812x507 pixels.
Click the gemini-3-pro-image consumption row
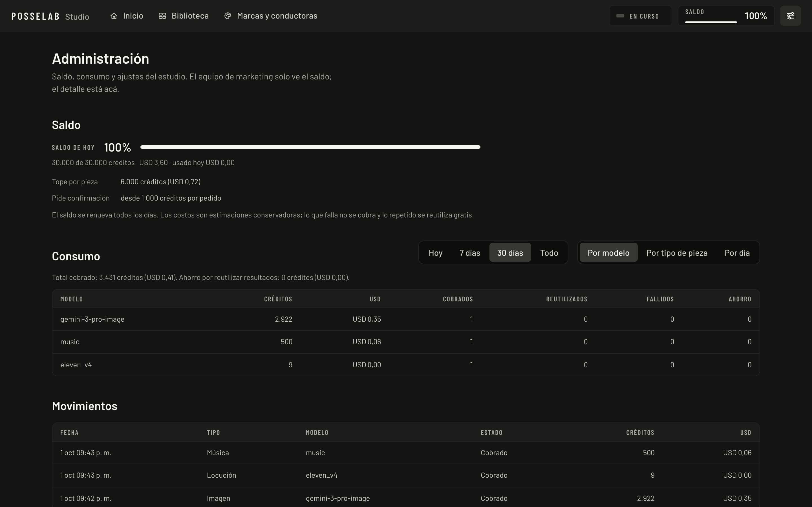coord(406,319)
